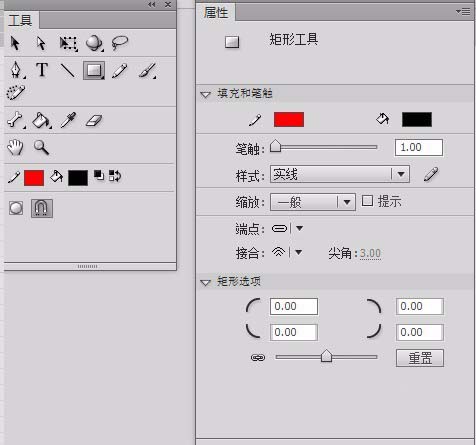Open the Properties panel options menu
Screen dimensions: 476x445
click(463, 12)
